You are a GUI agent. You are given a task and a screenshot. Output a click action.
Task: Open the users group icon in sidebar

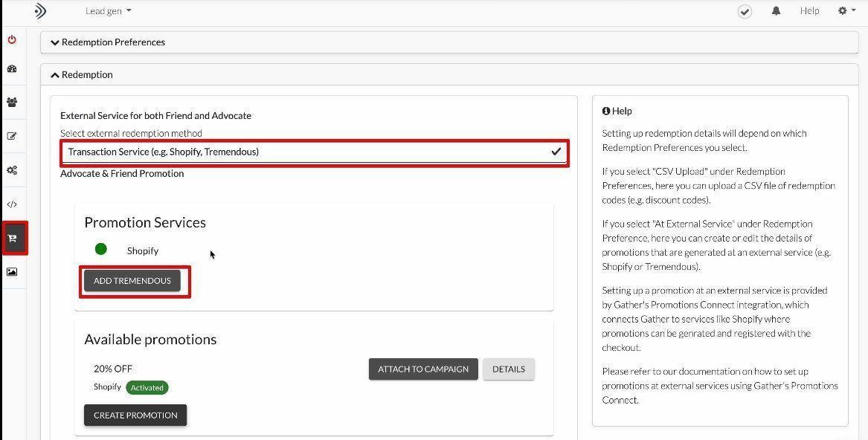(12, 103)
